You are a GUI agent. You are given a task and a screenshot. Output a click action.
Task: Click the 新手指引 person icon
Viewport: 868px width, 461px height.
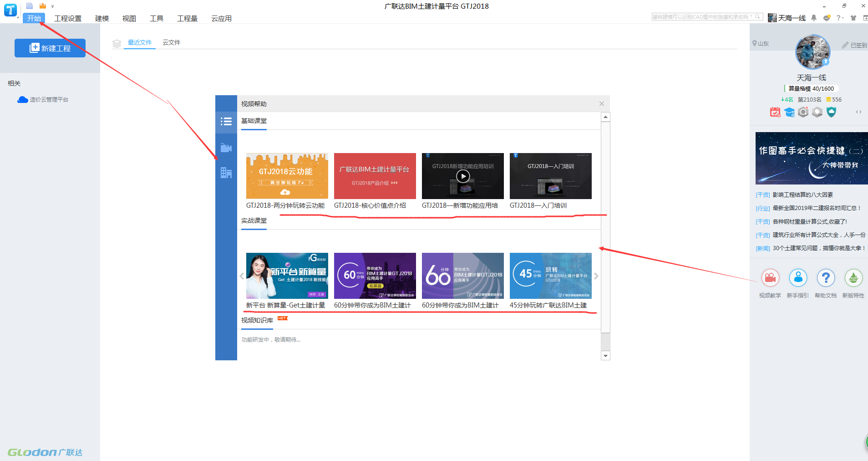coord(798,277)
